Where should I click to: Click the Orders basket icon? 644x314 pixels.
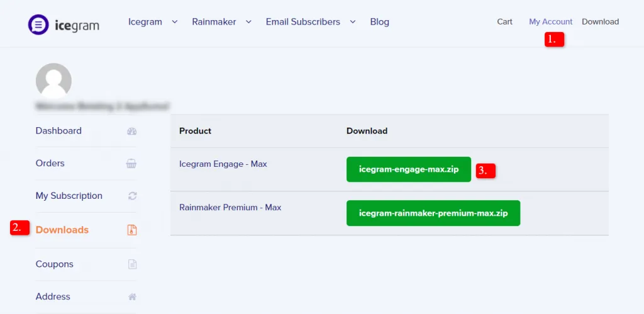point(131,164)
